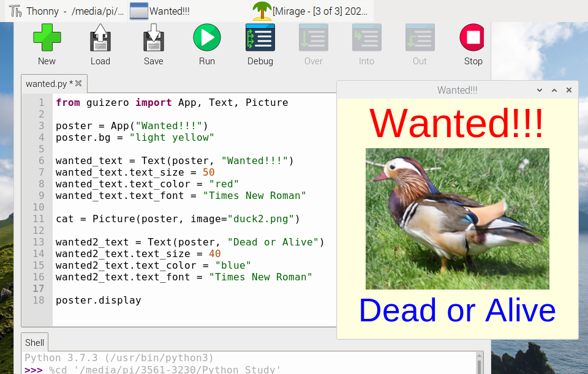The image size is (588, 374).
Task: Click line number 11 in the gutter
Action: (x=38, y=219)
